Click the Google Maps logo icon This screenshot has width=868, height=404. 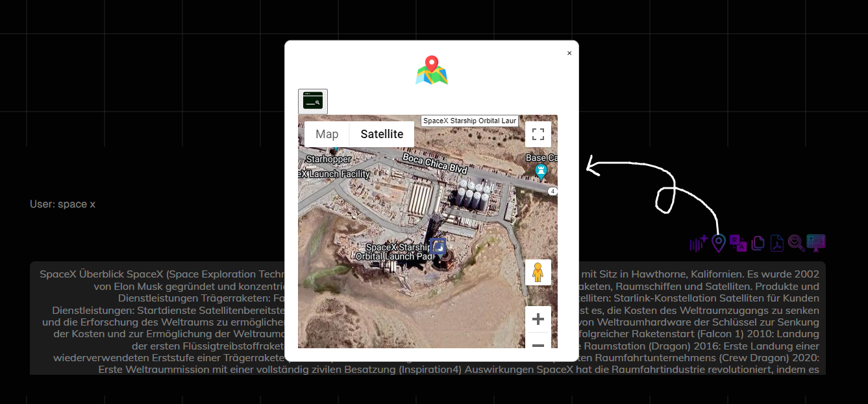(432, 70)
